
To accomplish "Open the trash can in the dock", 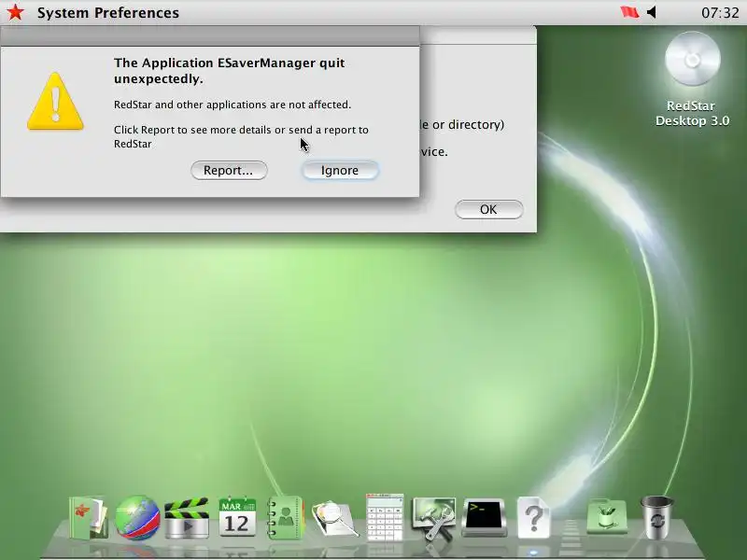I will [656, 518].
